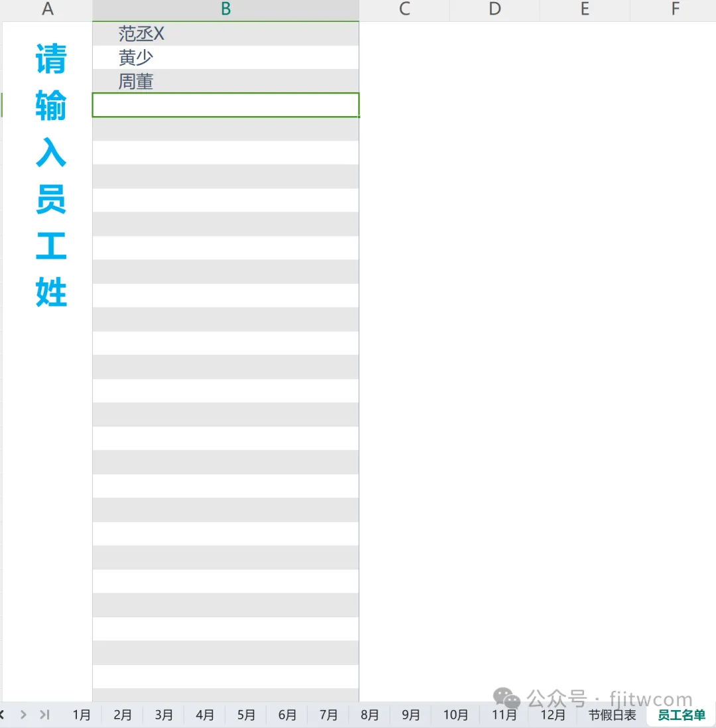Open the 6月 sheet tab
Screen dimensions: 716x728
(288, 715)
